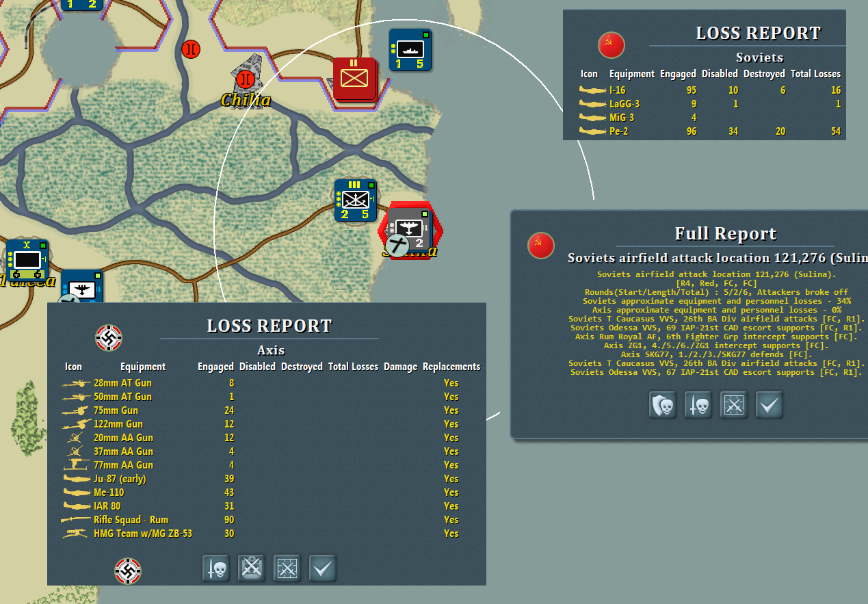Click the Ju-87 (early) aircraft silhouette icon
Viewport: 868px width, 604px height.
76,479
